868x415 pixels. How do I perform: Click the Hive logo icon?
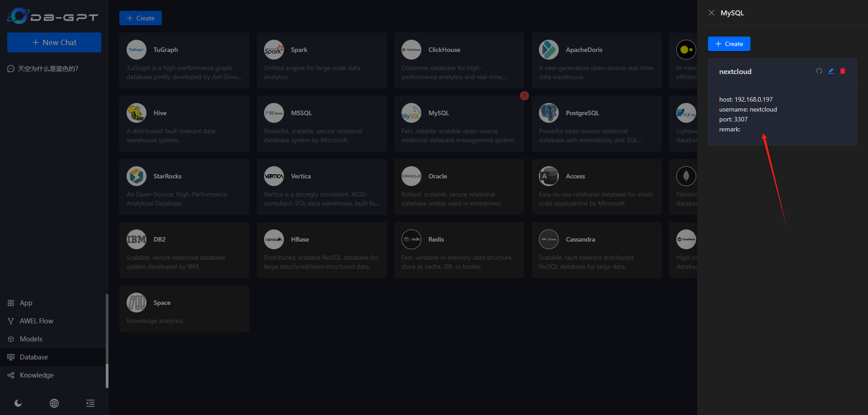click(137, 113)
